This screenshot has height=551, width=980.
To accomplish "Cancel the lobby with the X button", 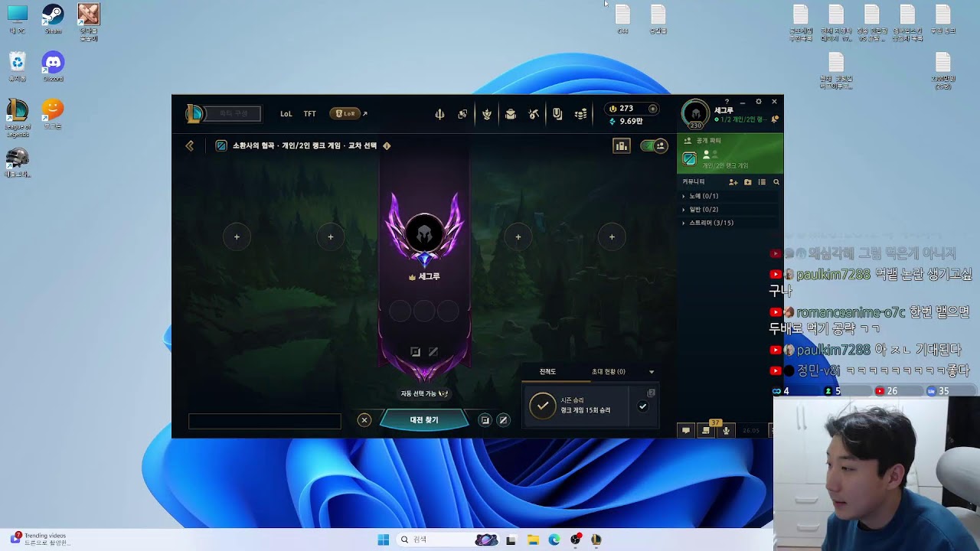I will [364, 420].
